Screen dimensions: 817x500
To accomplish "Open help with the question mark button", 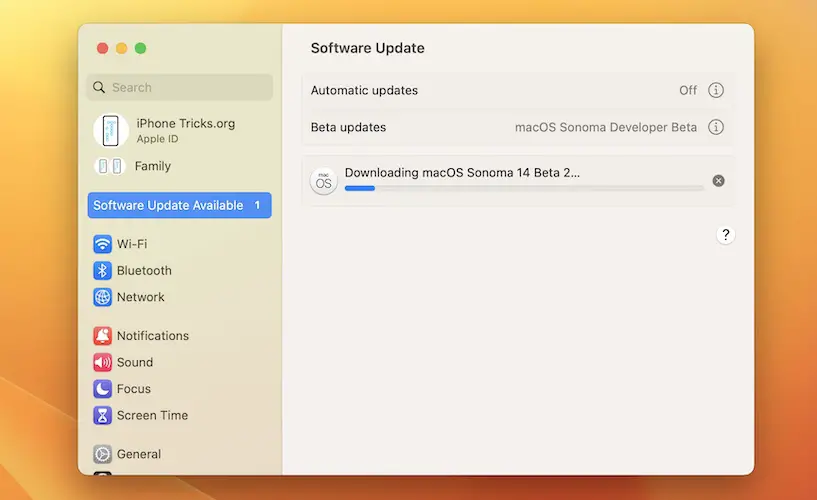I will [x=726, y=235].
